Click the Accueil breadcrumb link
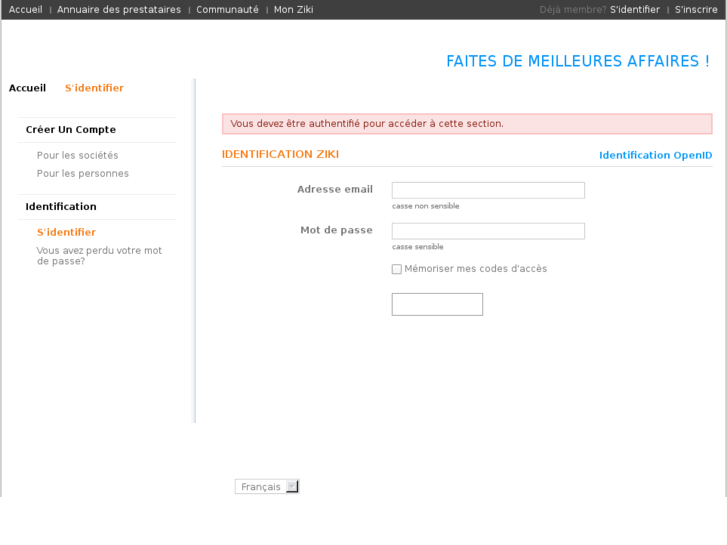This screenshot has height=545, width=727. (27, 88)
